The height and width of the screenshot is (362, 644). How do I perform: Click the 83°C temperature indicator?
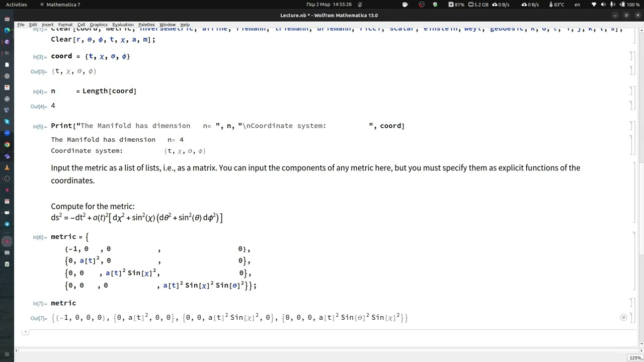(556, 5)
